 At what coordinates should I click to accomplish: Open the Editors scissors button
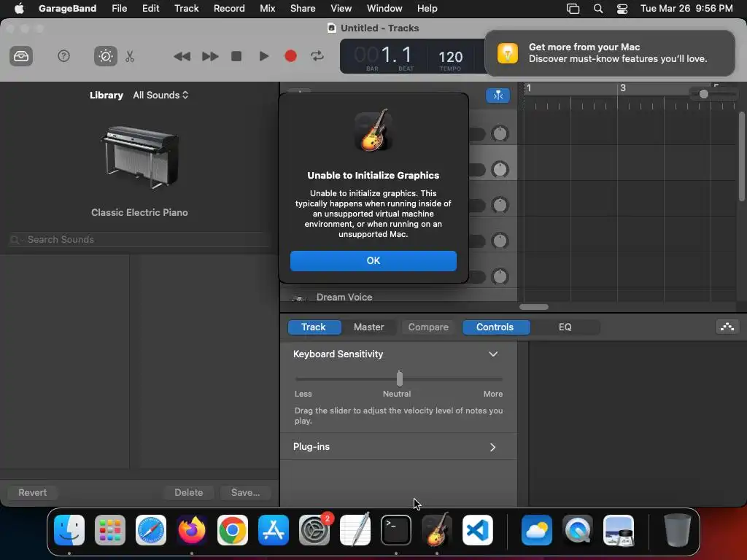(x=130, y=56)
